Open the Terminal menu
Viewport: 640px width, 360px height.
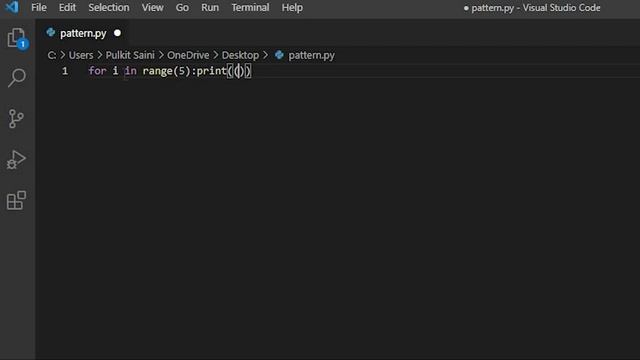pyautogui.click(x=250, y=7)
